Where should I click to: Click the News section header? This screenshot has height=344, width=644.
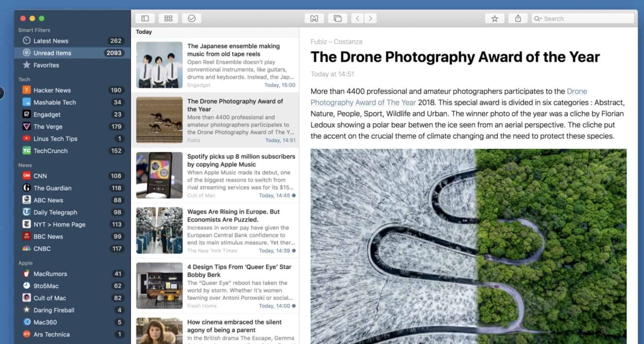pyautogui.click(x=25, y=165)
